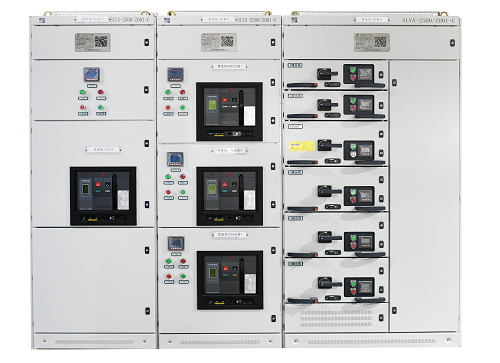
Task: Click the small meter display on the top drawer unit
Action: click(x=364, y=74)
